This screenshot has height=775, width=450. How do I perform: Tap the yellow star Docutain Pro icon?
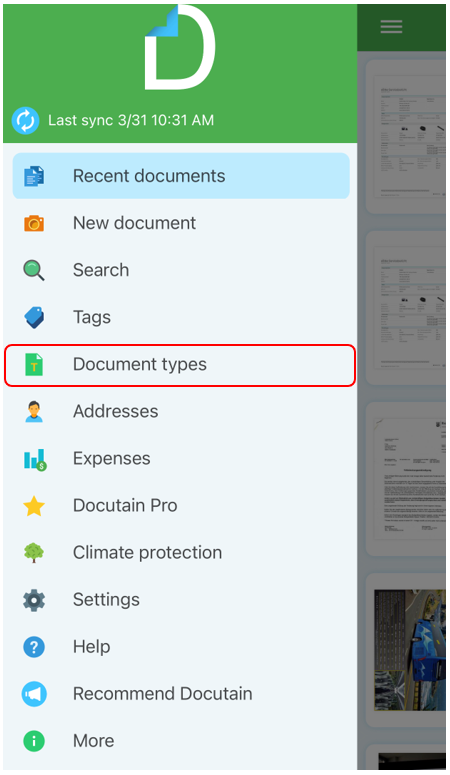pyautogui.click(x=34, y=506)
